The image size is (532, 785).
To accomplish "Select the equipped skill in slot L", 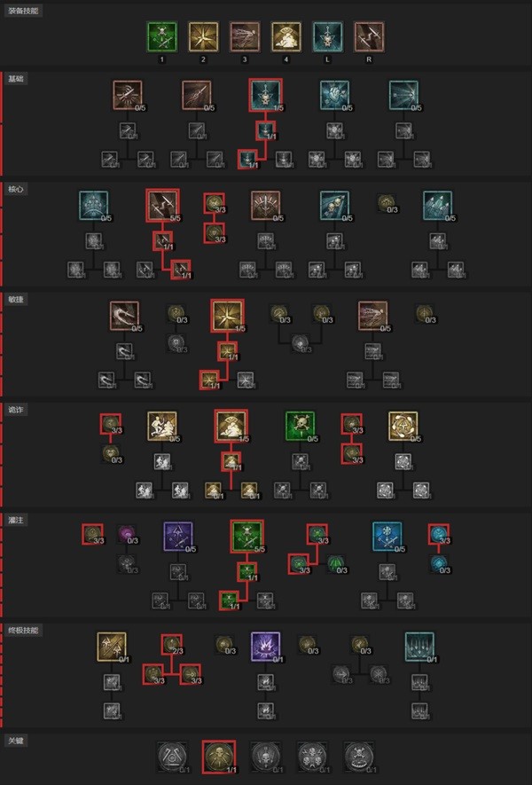I will click(x=328, y=36).
